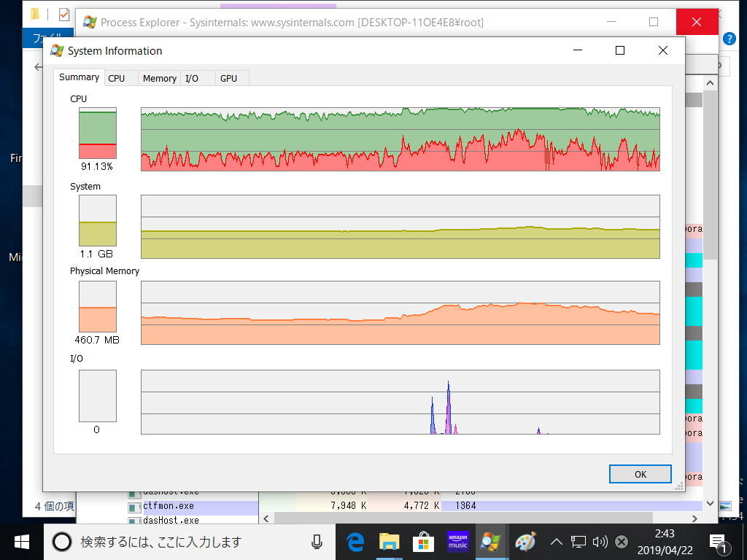Click the System Information title icon
Viewport: 747px width, 560px height.
[x=57, y=50]
